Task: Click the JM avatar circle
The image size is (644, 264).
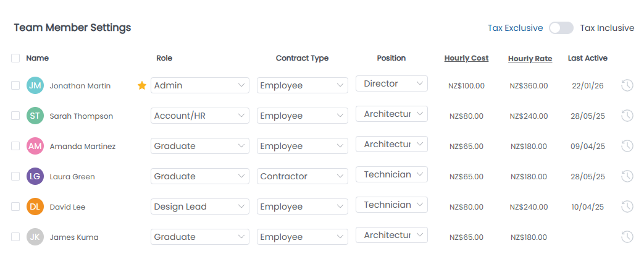Action: 35,85
